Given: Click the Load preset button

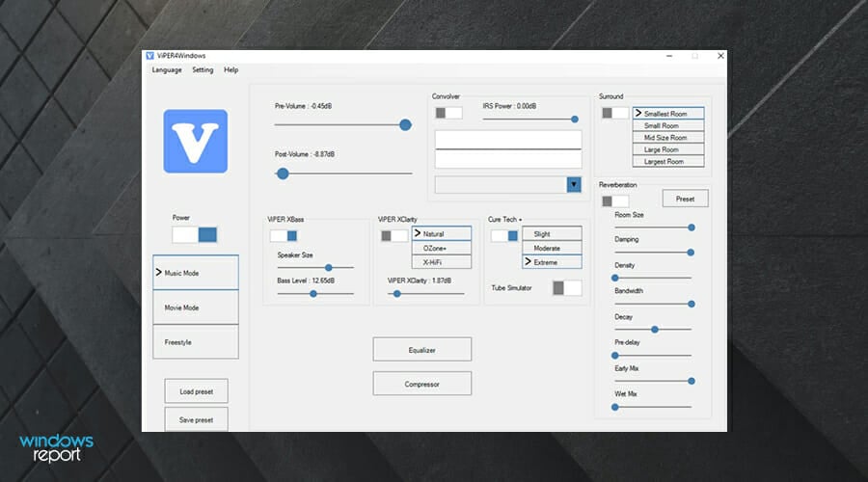Looking at the screenshot, I should point(196,391).
